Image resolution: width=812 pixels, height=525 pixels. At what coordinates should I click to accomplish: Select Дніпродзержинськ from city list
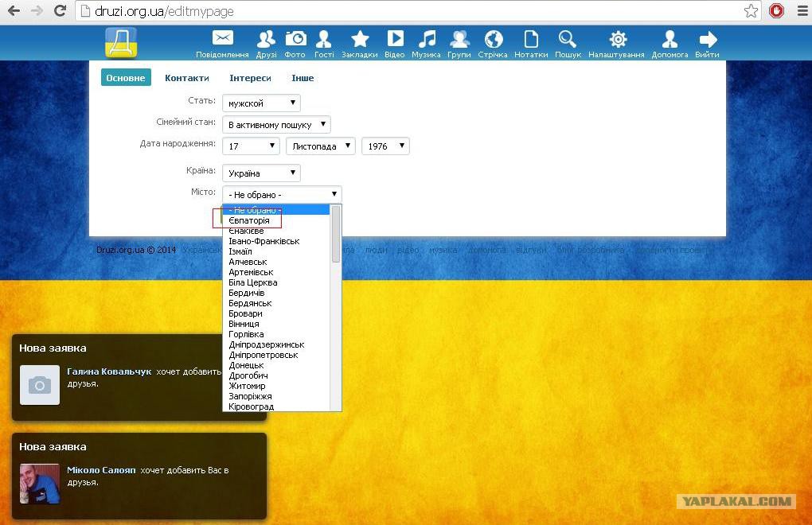tap(276, 344)
